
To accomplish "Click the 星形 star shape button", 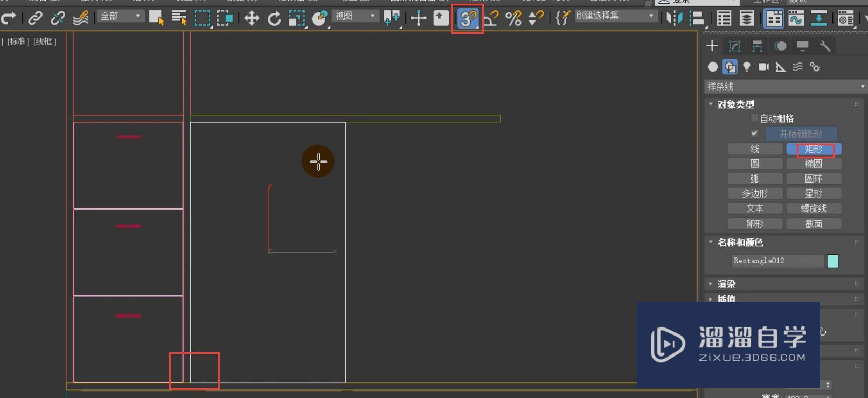I will [814, 193].
